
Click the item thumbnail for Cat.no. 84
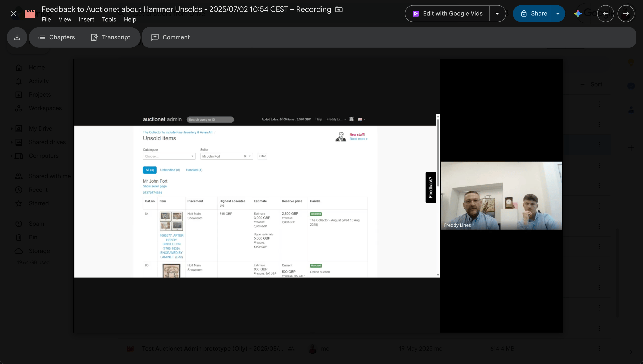tap(171, 221)
